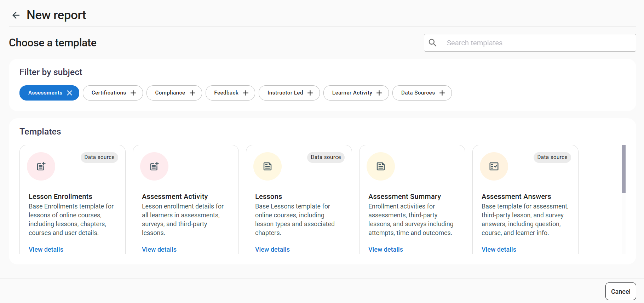Click the plus icon on the Compliance chip
The height and width of the screenshot is (303, 644).
click(192, 93)
